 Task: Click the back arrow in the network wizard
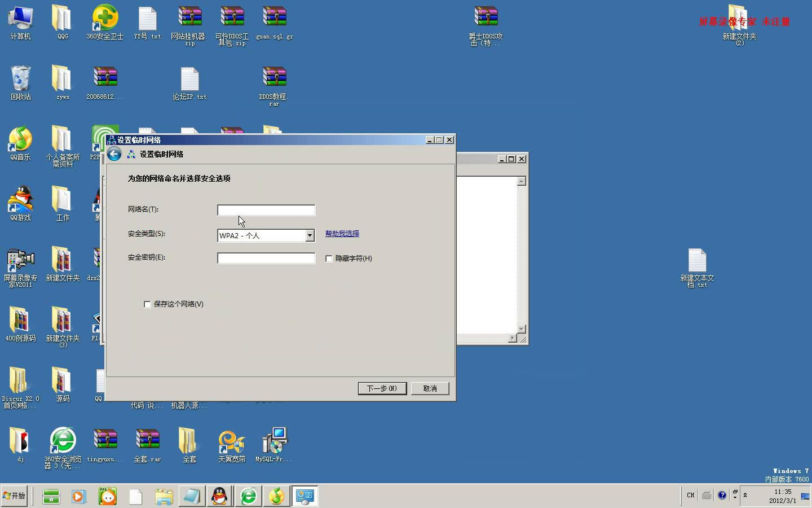coord(114,154)
